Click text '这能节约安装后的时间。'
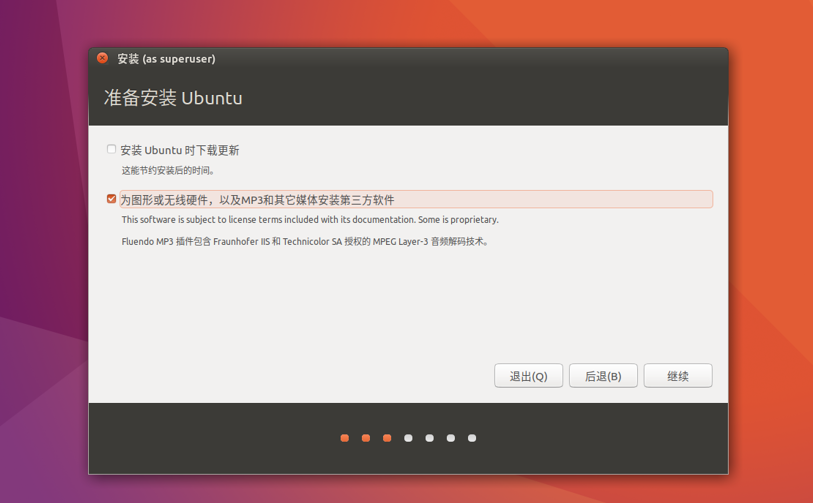The width and height of the screenshot is (813, 503). click(168, 171)
